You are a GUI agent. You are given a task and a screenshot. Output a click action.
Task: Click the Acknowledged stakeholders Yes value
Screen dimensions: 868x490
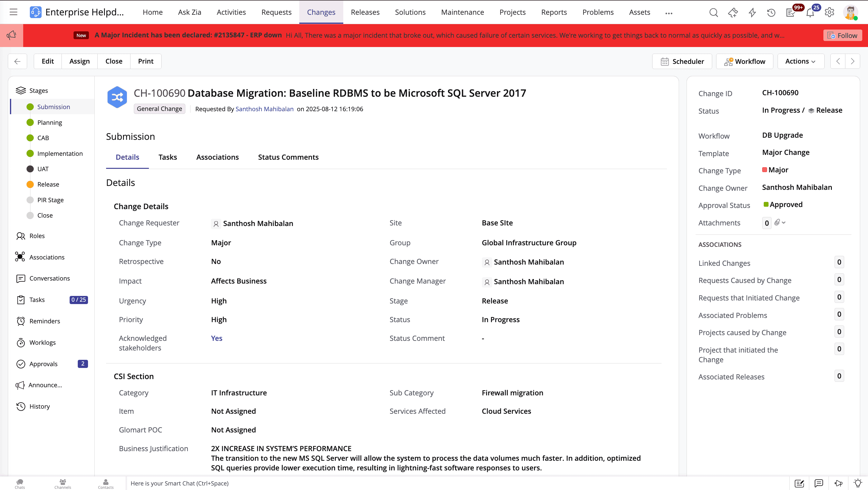(217, 338)
